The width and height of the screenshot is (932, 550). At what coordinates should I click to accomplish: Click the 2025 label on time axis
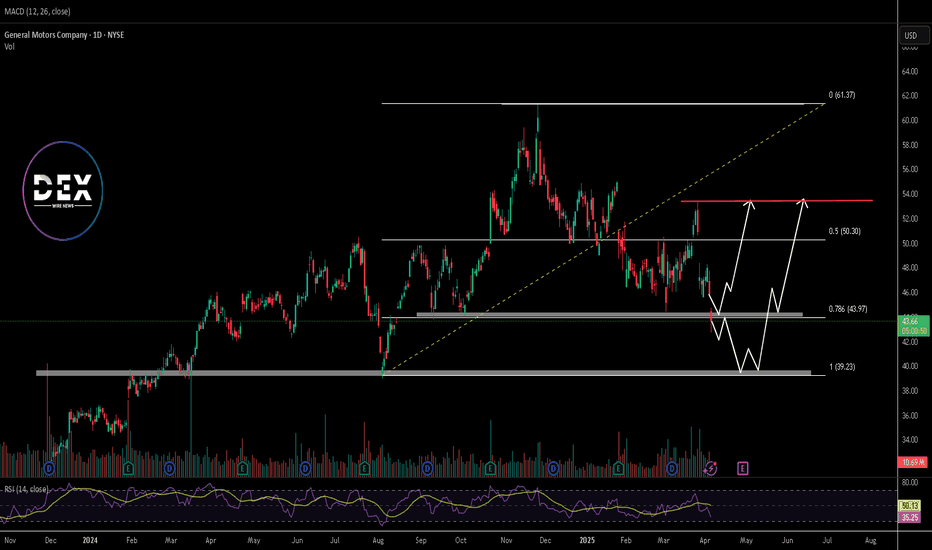587,540
